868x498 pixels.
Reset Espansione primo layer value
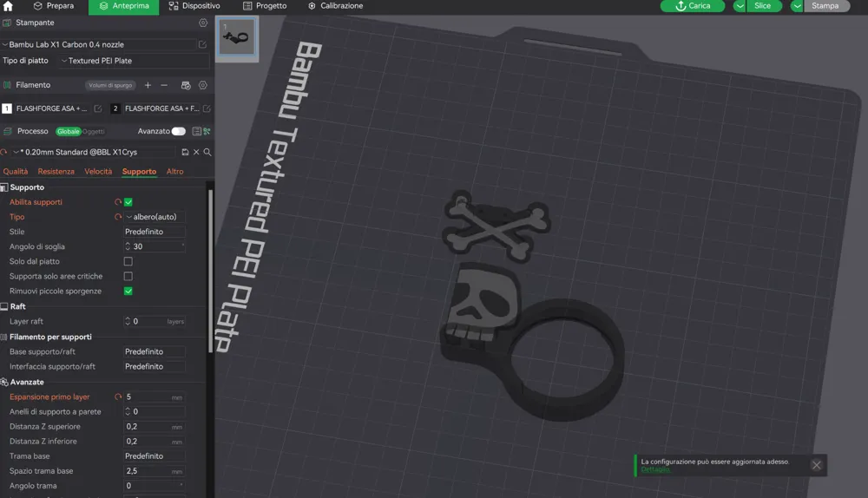click(118, 396)
